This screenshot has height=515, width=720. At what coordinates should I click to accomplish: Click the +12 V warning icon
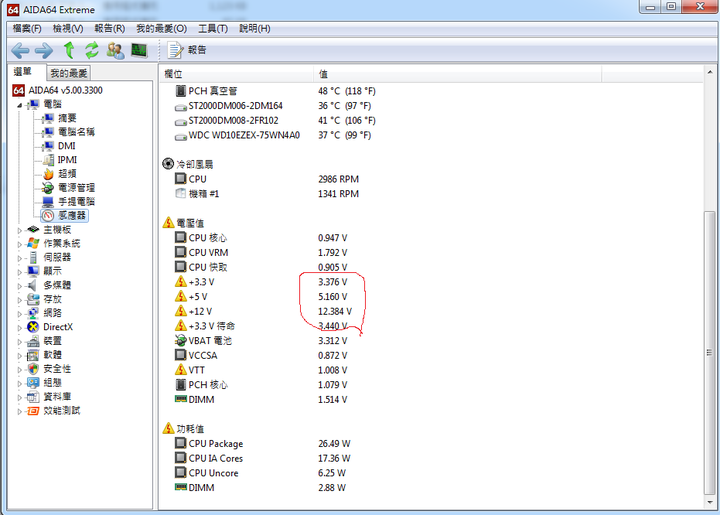coord(181,311)
